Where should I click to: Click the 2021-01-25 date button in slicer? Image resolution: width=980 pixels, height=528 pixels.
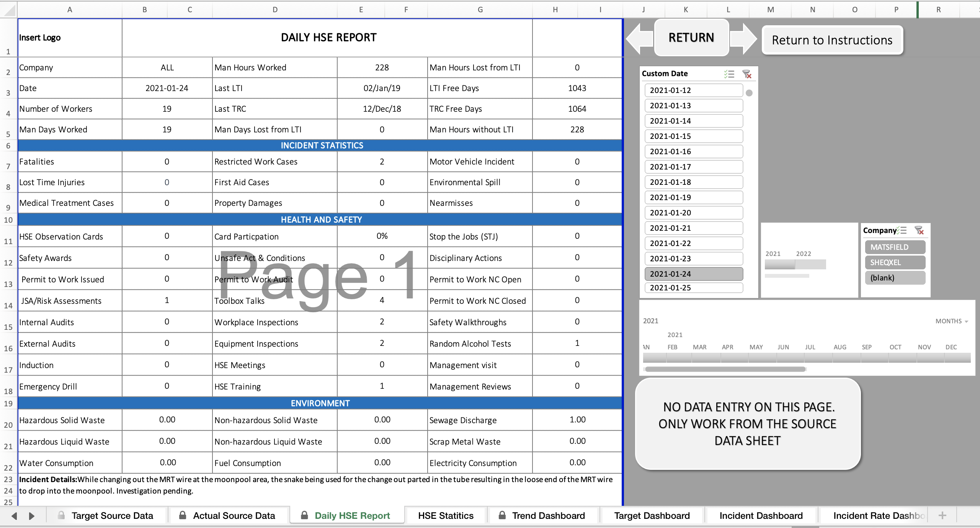[x=694, y=288]
